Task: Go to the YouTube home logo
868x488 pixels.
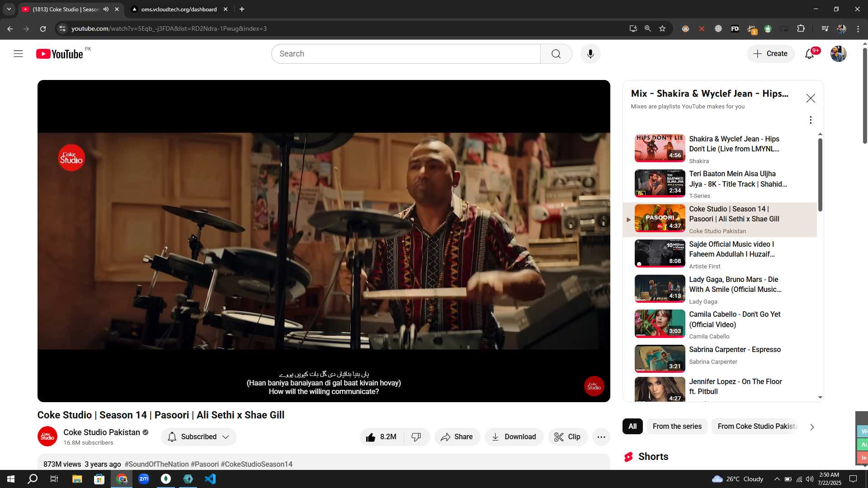Action: click(60, 54)
